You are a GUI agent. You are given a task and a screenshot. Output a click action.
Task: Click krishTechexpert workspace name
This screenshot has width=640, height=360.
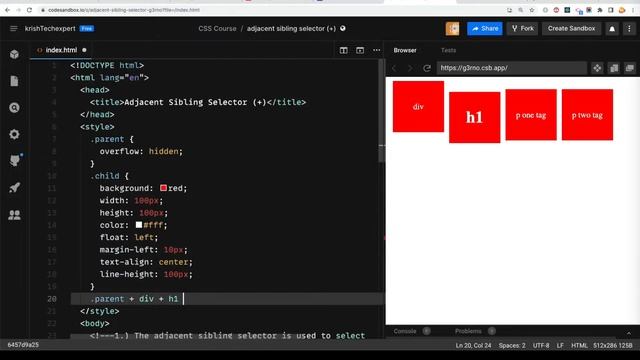click(50, 29)
